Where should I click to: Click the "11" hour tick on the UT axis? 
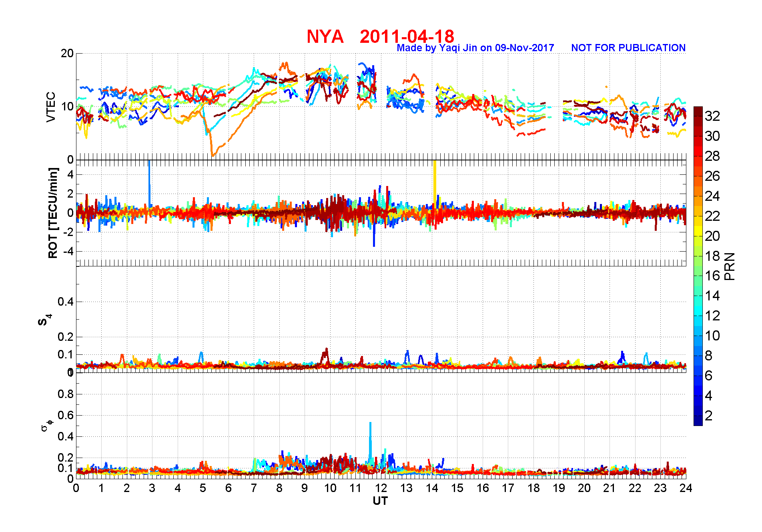[x=355, y=488]
